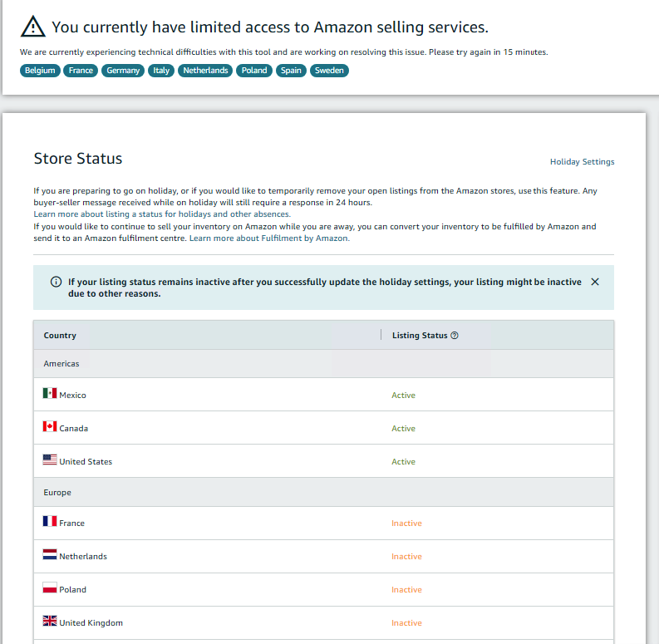Click Active status for Mexico
The height and width of the screenshot is (644, 659).
(404, 396)
